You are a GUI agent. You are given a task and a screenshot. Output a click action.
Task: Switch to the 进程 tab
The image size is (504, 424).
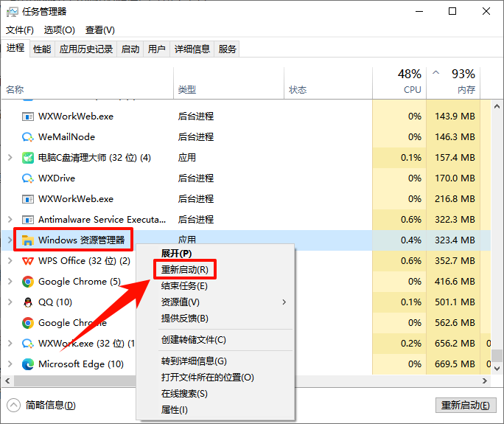(15, 48)
